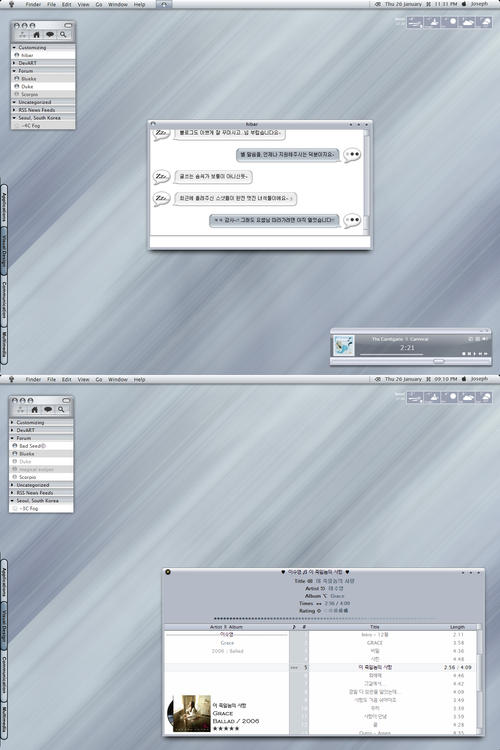Image resolution: width=500 pixels, height=750 pixels.
Task: Click the Apple icon beside Joseph on 09:10 PM menu bar
Action: point(464,379)
